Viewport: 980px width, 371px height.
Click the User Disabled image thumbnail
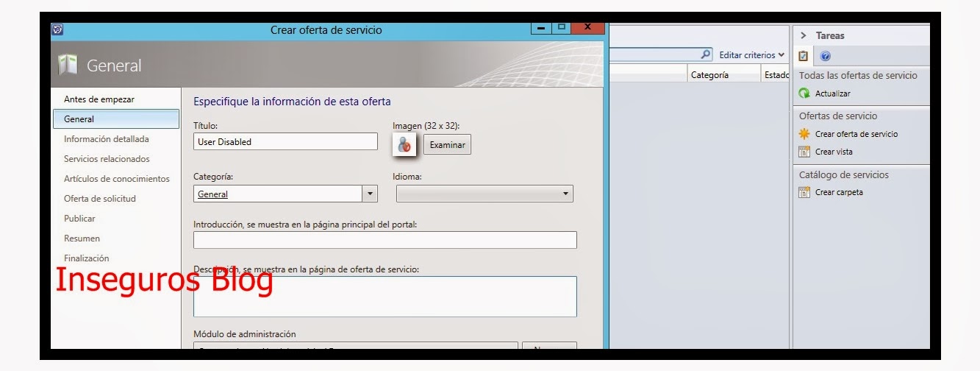point(404,144)
